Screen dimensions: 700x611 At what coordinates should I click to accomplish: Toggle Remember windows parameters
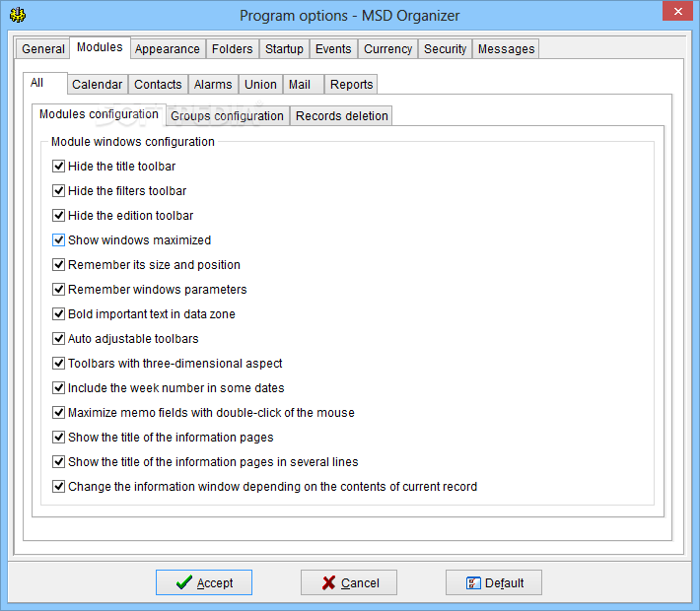58,289
